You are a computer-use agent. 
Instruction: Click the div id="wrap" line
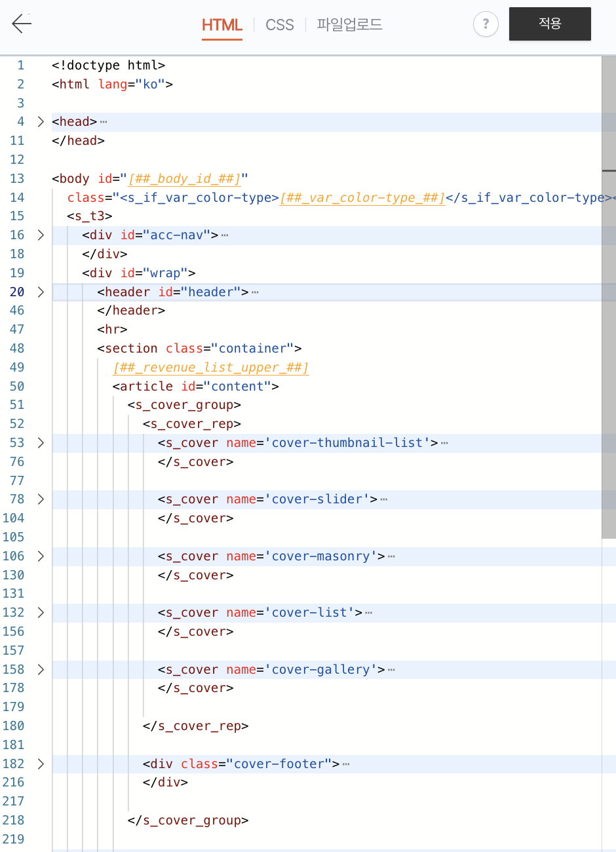(139, 273)
